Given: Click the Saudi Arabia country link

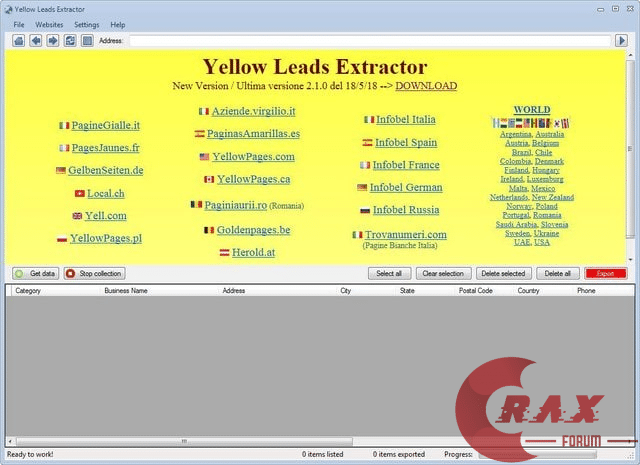Looking at the screenshot, I should (x=516, y=224).
